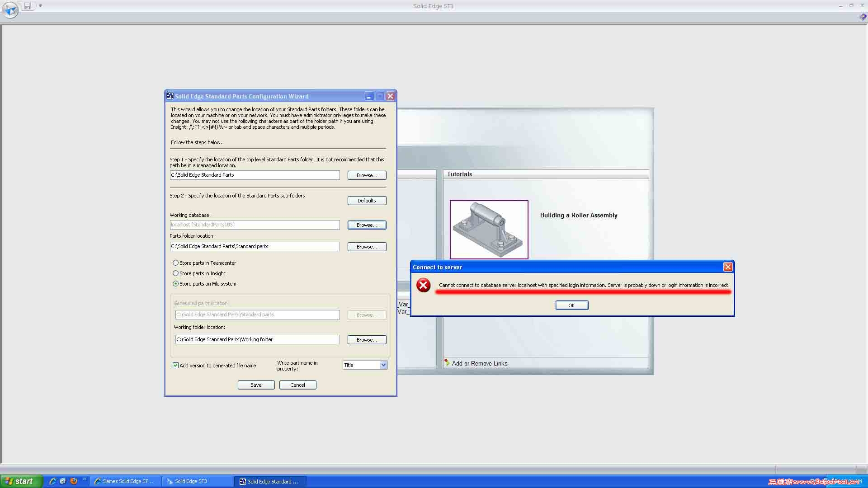Open the Building a Roller Assembly tutorial link
Image resolution: width=868 pixels, height=488 pixels.
[x=579, y=216]
